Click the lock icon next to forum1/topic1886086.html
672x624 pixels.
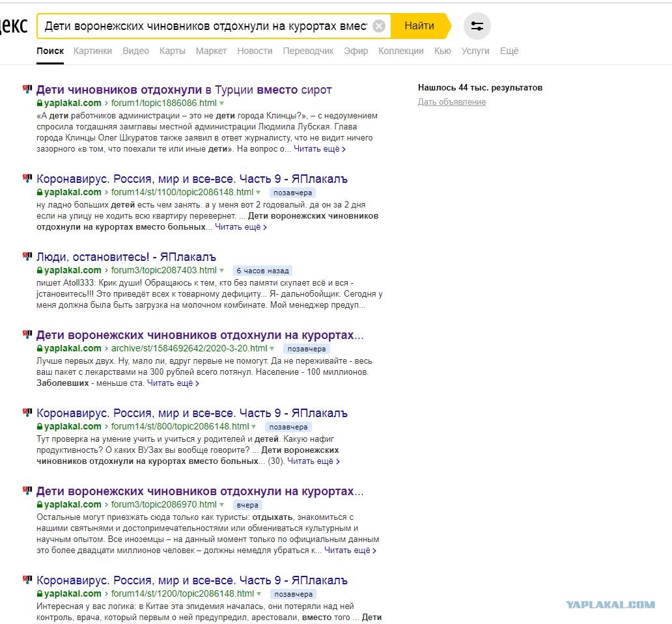click(40, 103)
